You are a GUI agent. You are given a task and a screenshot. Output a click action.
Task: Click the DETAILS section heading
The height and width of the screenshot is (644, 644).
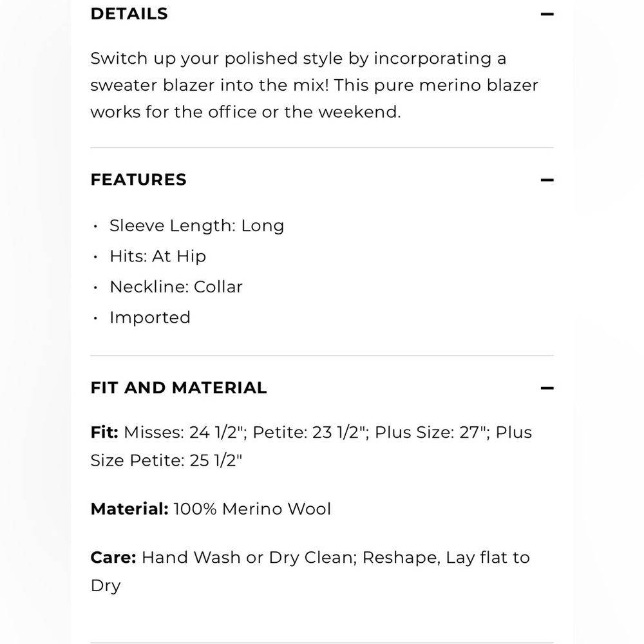[x=129, y=14]
